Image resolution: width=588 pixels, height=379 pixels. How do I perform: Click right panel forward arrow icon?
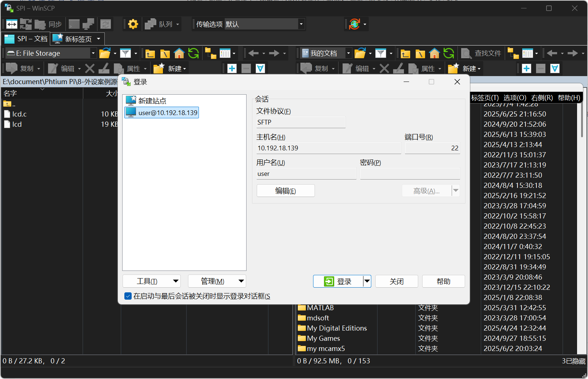coord(573,53)
